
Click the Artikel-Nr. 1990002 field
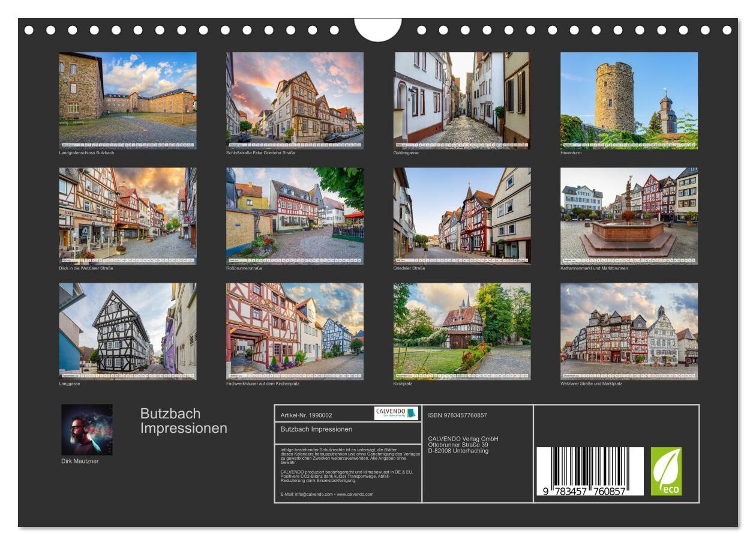point(306,415)
